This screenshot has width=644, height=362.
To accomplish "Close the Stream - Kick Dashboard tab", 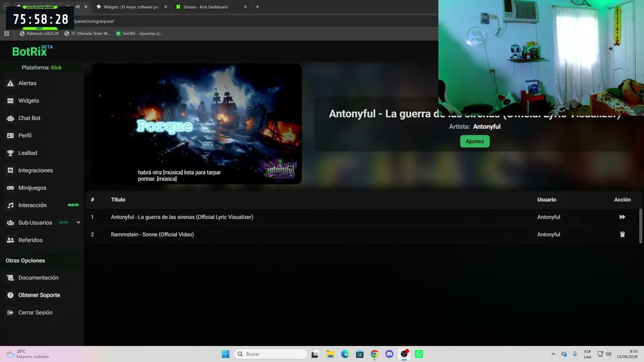I will pos(246,7).
